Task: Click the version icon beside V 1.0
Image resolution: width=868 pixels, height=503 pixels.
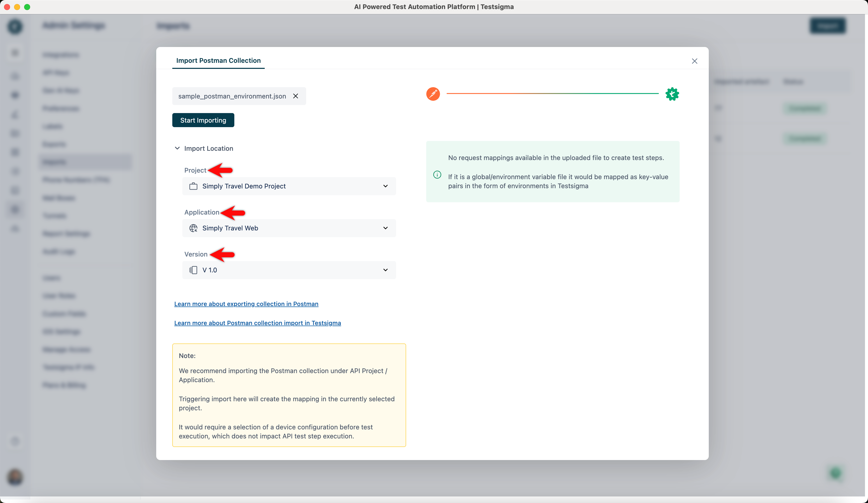Action: [193, 270]
